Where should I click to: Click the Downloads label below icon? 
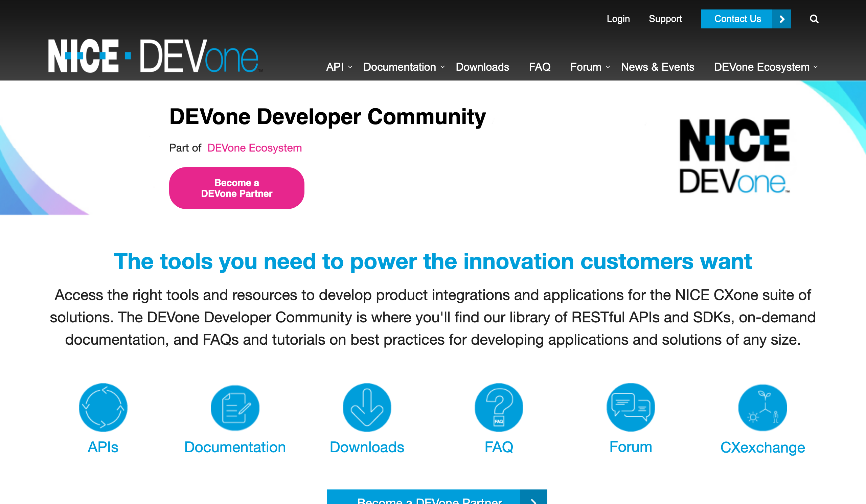point(367,447)
